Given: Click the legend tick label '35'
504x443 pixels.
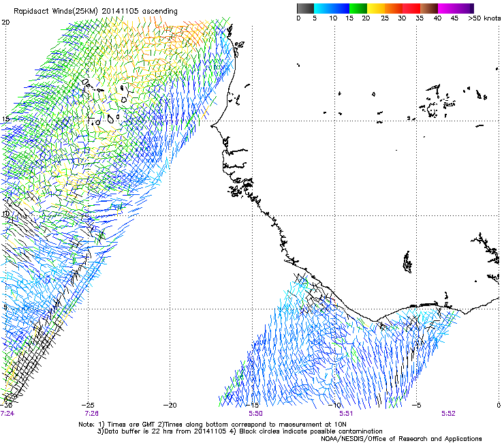Looking at the screenshot, I should click(420, 18).
